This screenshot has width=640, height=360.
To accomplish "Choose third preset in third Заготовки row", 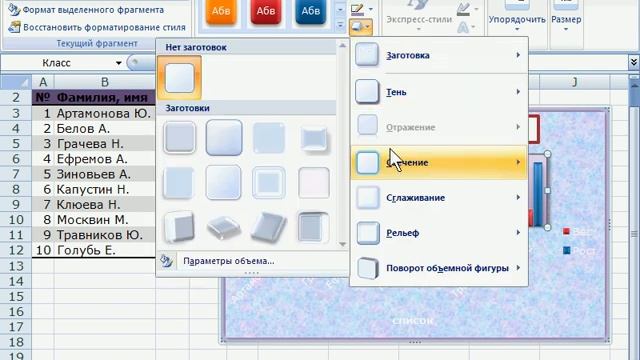I will click(x=269, y=227).
